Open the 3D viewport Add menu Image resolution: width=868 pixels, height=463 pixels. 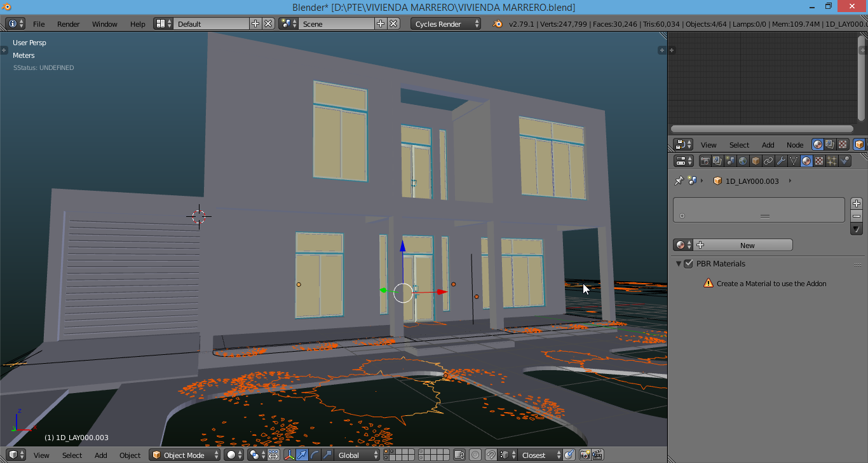click(101, 455)
